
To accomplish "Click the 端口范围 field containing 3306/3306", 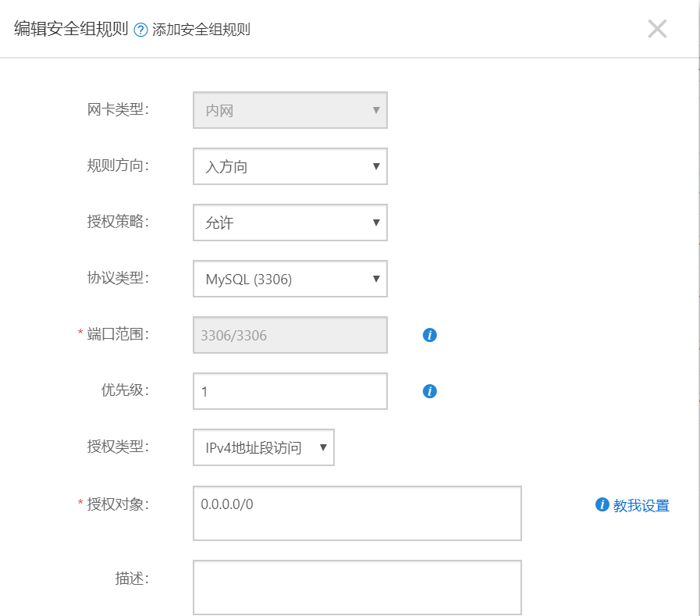I will click(290, 335).
